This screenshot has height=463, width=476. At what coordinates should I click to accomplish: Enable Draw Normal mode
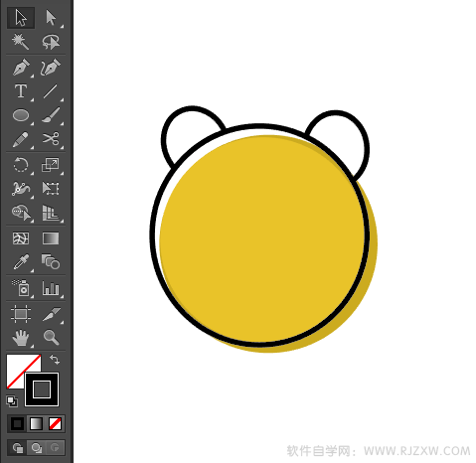[17, 448]
